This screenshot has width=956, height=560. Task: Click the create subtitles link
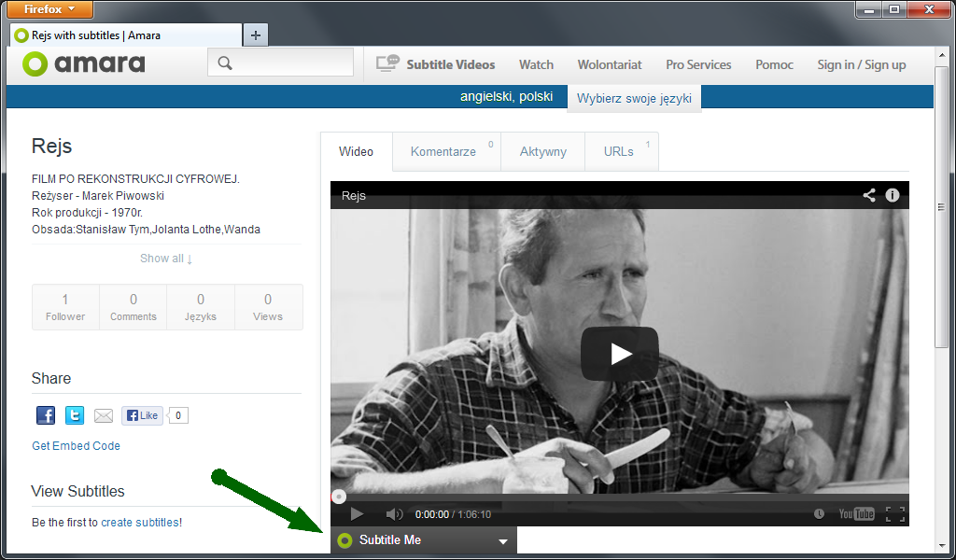(x=140, y=523)
